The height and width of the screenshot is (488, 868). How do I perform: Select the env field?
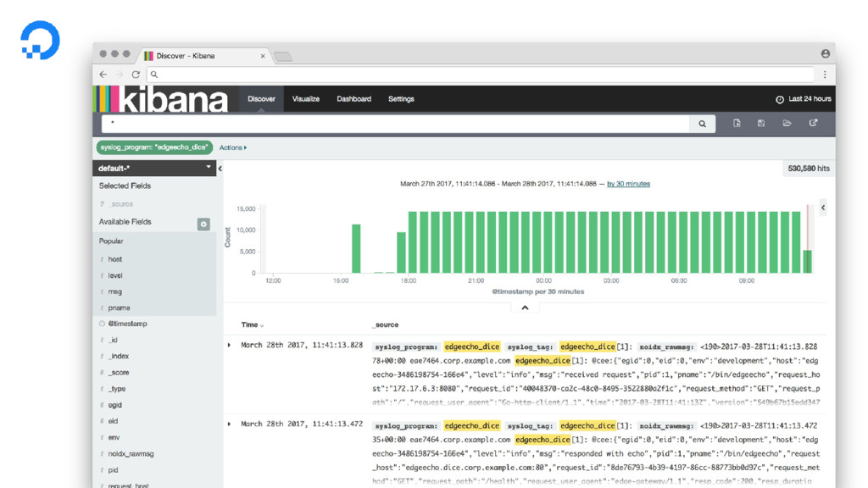coord(114,437)
